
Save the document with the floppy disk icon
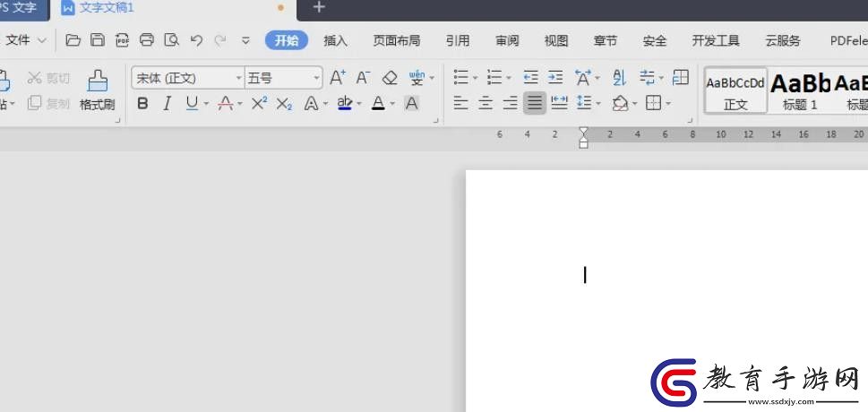click(x=98, y=40)
